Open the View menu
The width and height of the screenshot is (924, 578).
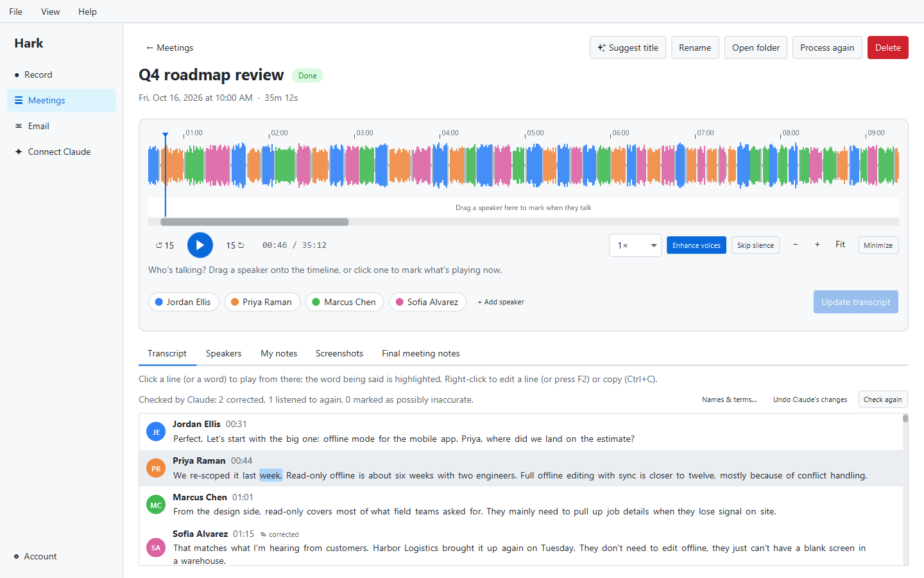pos(51,12)
